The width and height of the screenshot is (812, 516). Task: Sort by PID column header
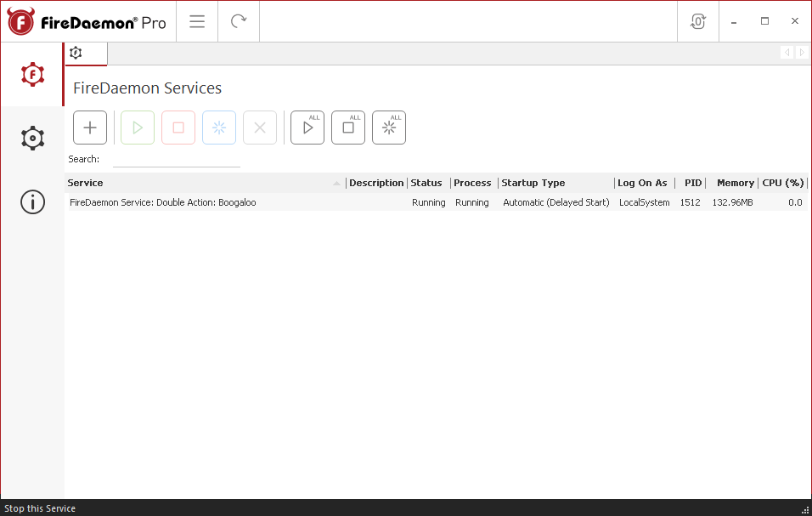pos(691,183)
